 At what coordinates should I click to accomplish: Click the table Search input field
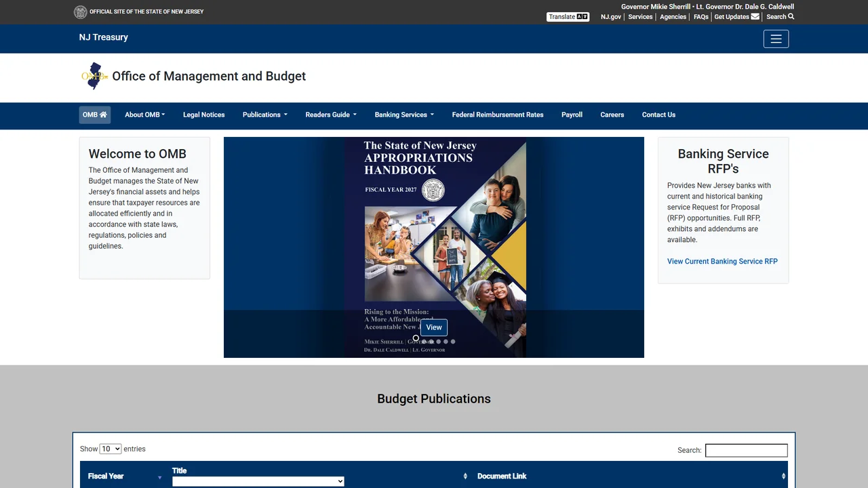pos(746,450)
